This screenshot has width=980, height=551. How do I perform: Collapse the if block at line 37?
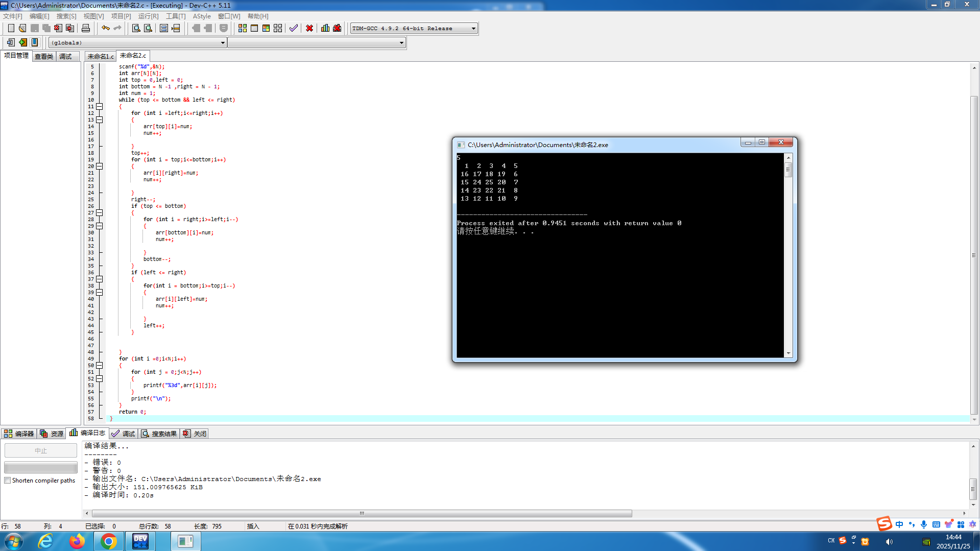[100, 279]
